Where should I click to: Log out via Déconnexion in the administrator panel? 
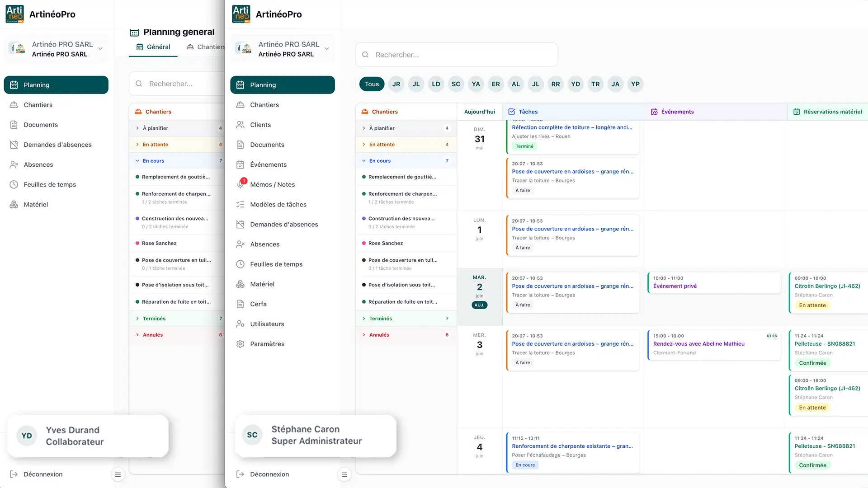pos(263,474)
